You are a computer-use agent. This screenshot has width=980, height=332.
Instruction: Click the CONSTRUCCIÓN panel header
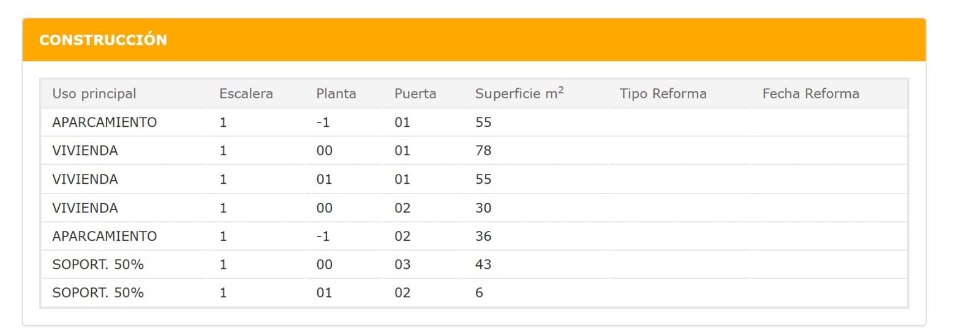tap(103, 40)
